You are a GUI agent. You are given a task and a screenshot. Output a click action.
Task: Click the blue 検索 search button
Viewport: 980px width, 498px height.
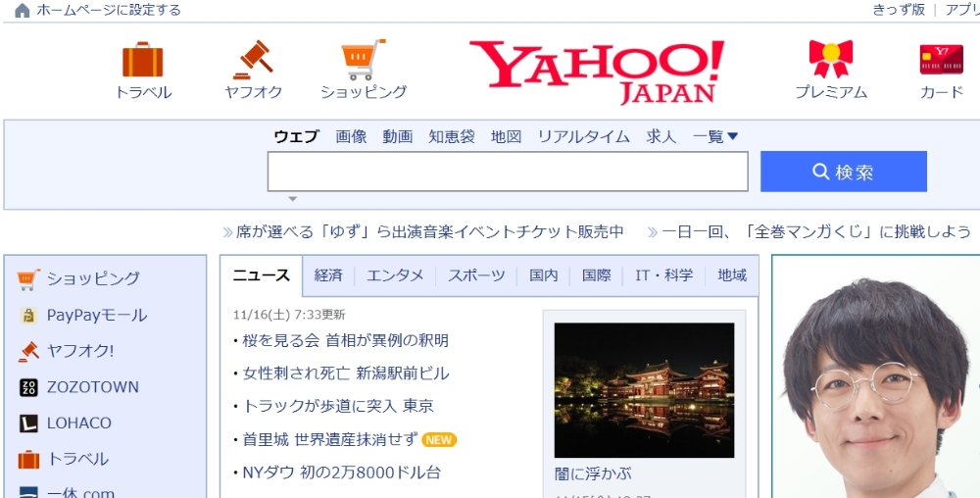click(844, 172)
